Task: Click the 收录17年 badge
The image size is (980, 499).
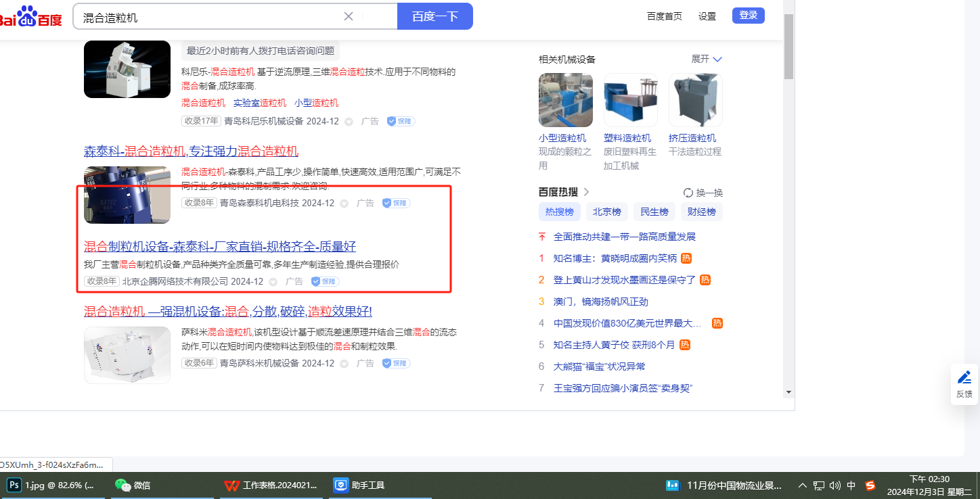Action: [x=201, y=121]
